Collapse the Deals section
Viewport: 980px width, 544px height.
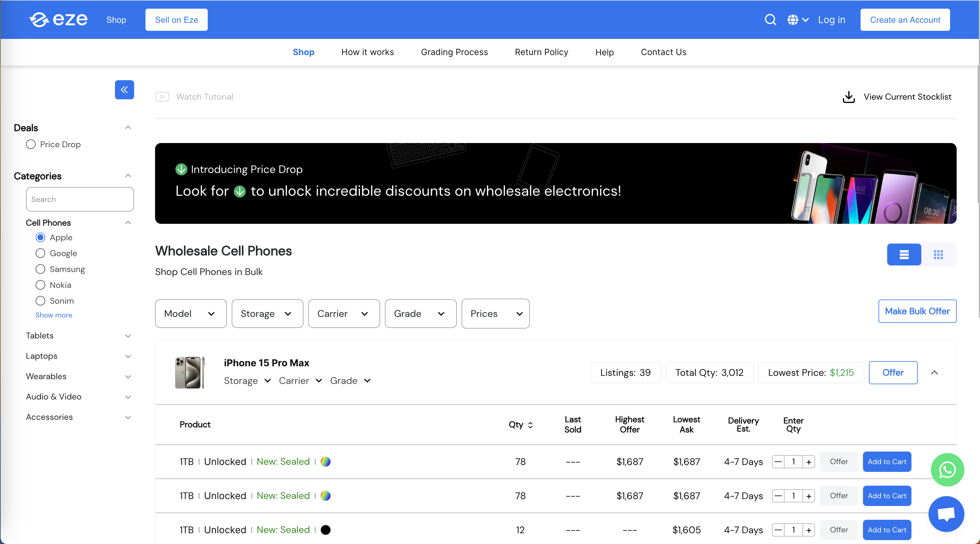pyautogui.click(x=128, y=128)
